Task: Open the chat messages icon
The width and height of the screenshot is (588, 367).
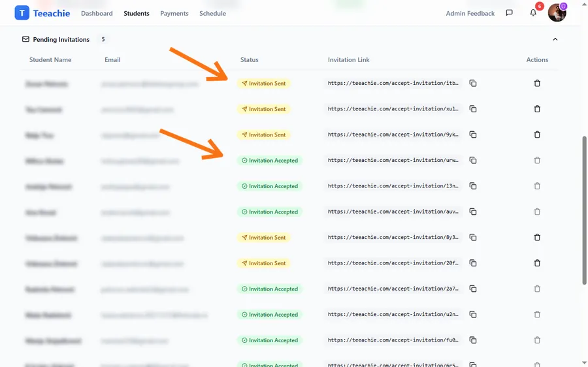Action: click(x=509, y=13)
